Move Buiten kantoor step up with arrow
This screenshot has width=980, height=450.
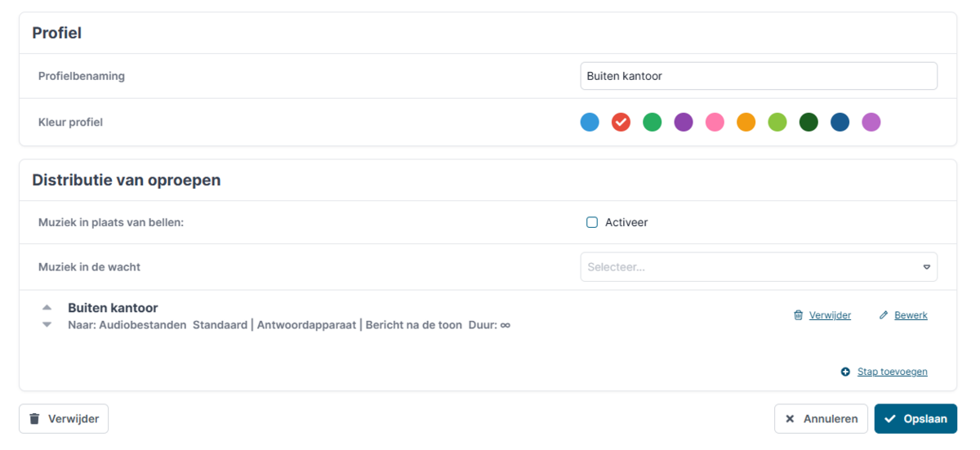click(47, 308)
